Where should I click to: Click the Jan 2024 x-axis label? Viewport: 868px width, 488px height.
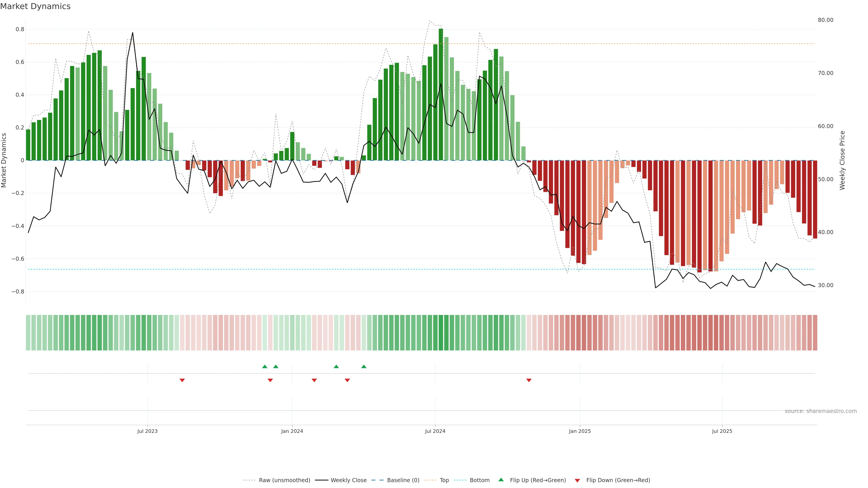tap(292, 431)
